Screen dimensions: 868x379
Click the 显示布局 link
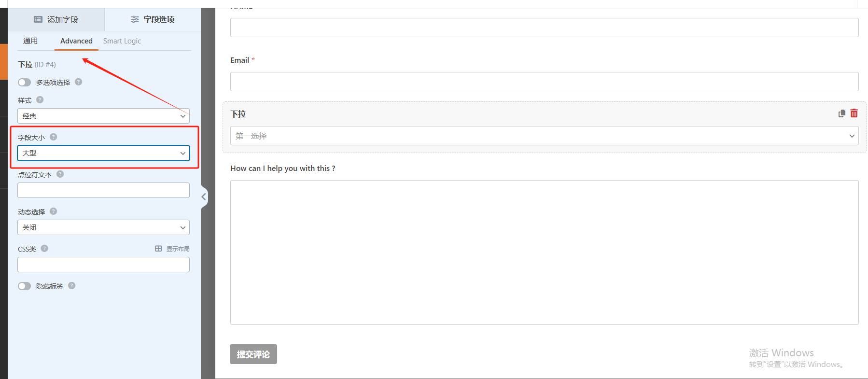(x=172, y=249)
